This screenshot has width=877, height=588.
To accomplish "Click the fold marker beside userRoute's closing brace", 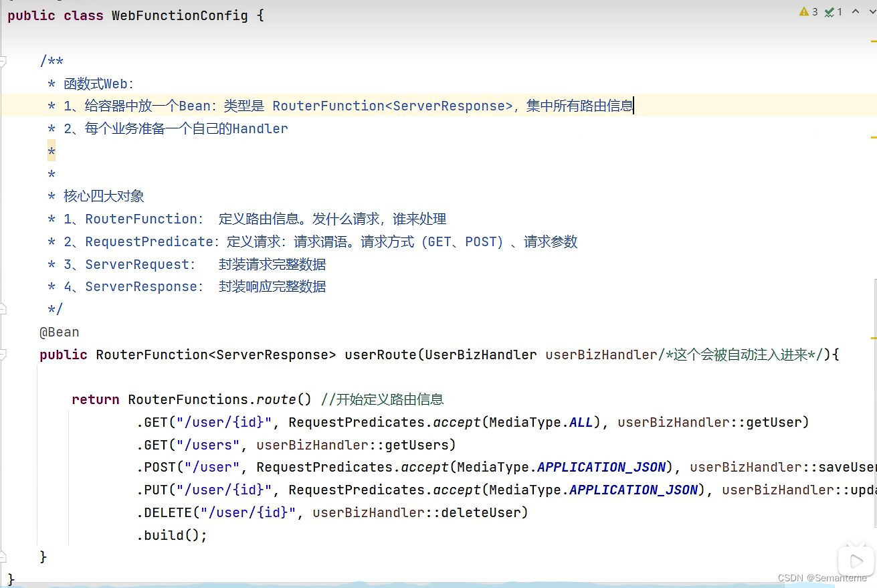I will [x=3, y=557].
